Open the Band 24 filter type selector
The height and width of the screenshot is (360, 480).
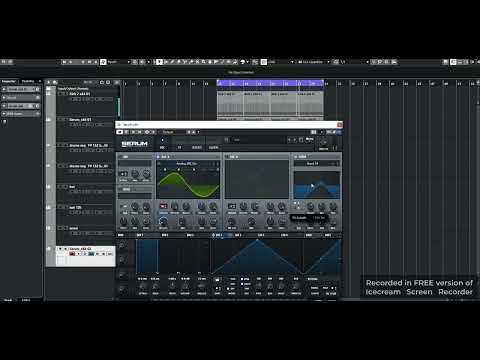click(313, 164)
